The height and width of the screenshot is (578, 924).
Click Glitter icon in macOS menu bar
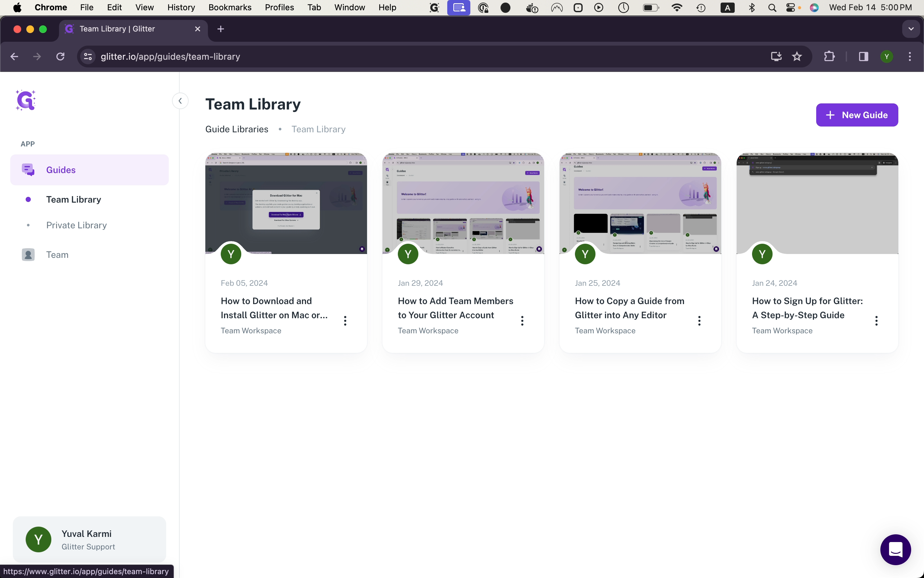(434, 7)
